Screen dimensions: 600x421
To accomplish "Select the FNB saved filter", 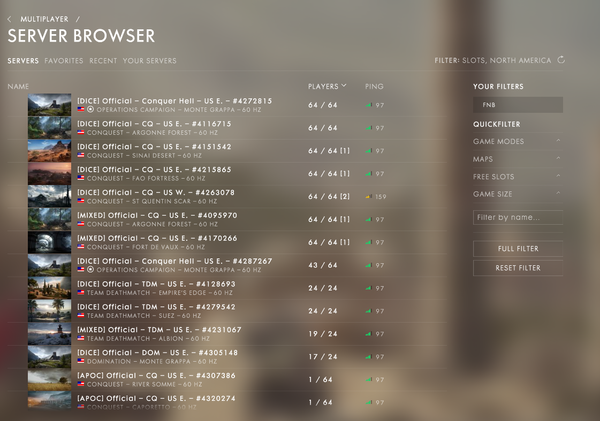I will pyautogui.click(x=518, y=104).
